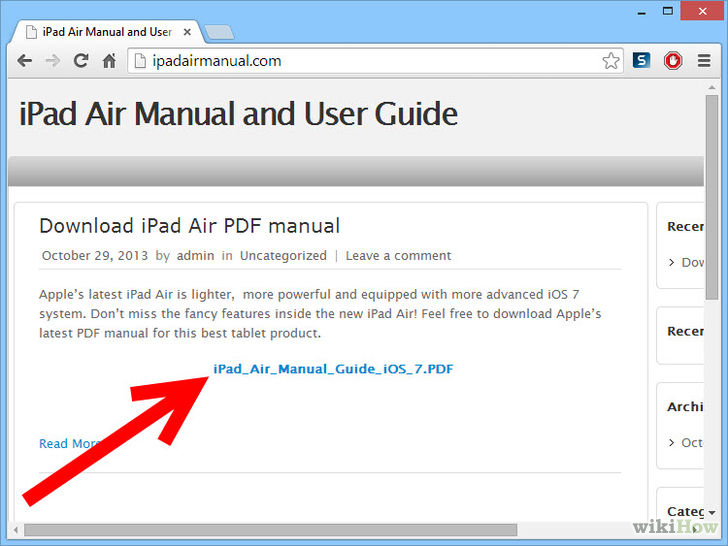
Task: Click the vertical scrollbar thumb
Action: point(712,197)
